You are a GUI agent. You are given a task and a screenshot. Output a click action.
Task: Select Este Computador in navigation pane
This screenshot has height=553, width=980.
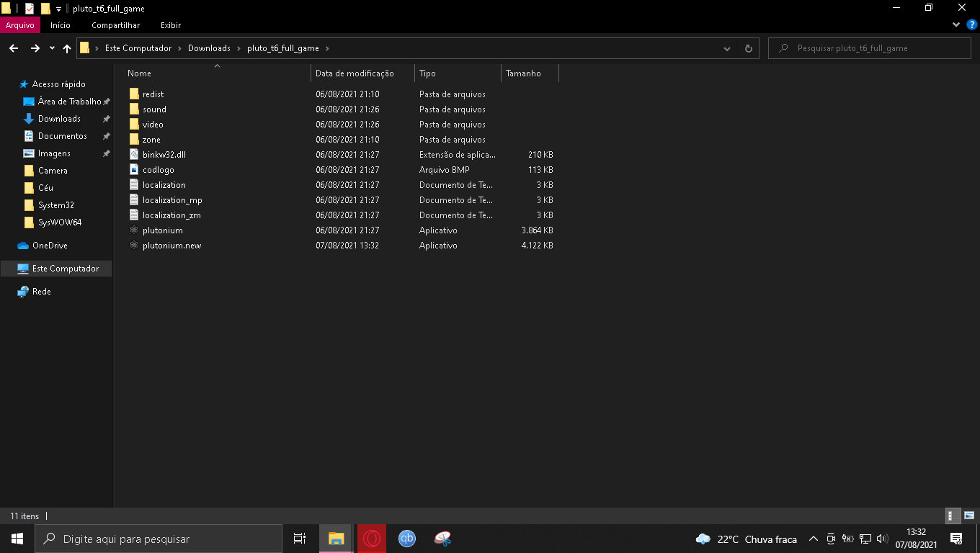tap(56, 269)
